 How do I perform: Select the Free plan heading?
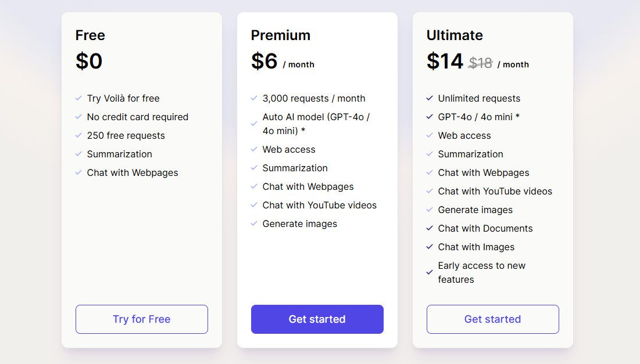[90, 35]
